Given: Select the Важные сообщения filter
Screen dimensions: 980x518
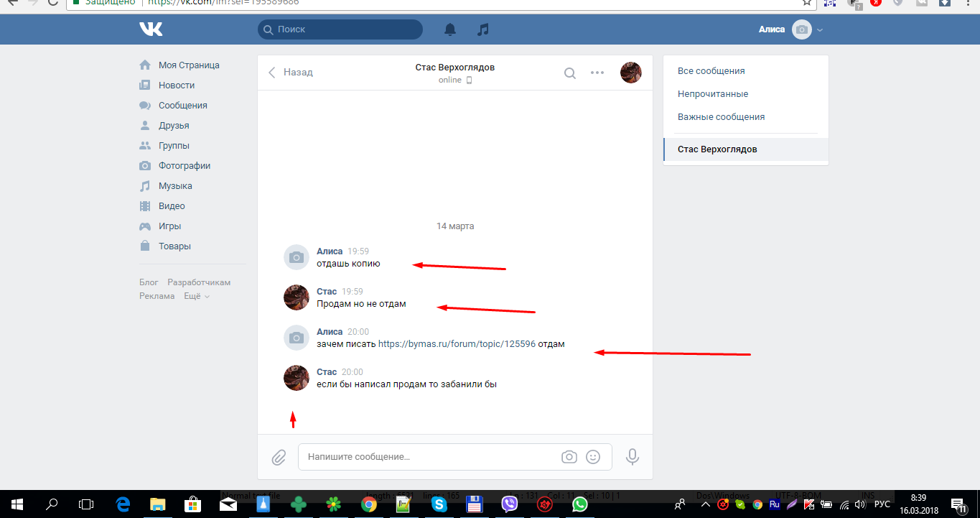Looking at the screenshot, I should (721, 117).
